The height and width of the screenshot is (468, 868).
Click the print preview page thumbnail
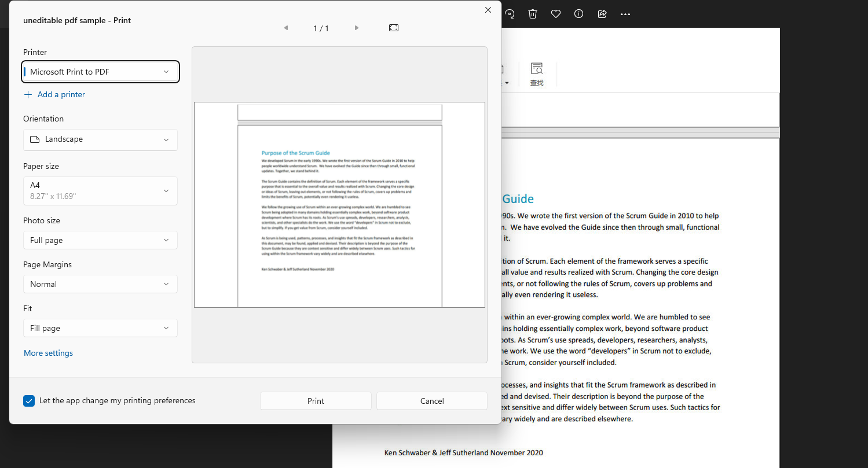tap(339, 205)
